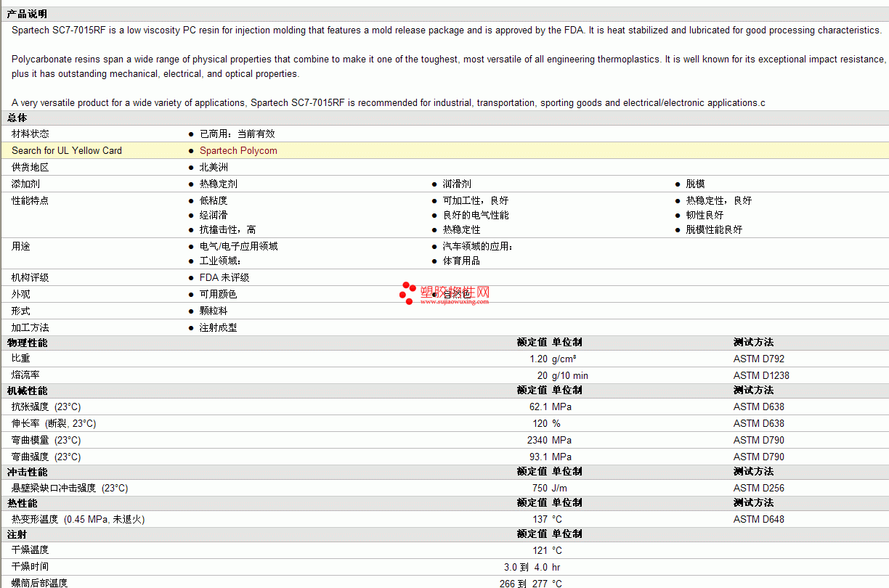
Task: Click the 用途 row label
Action: (21, 246)
